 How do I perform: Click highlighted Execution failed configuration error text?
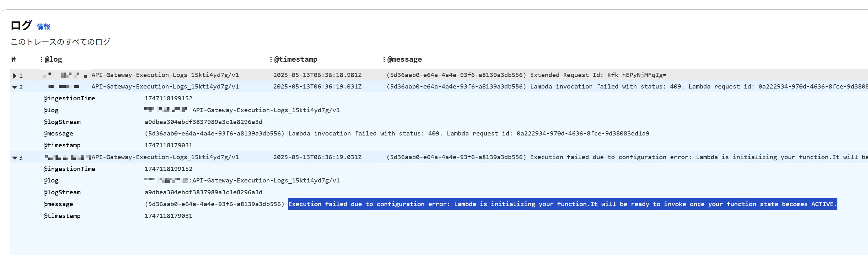click(x=562, y=204)
